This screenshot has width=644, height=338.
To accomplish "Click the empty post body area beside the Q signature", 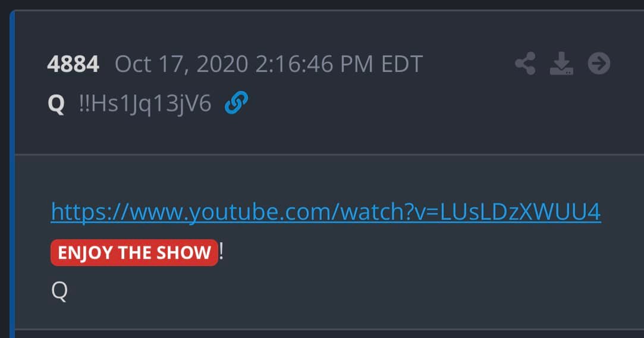I will (353, 291).
